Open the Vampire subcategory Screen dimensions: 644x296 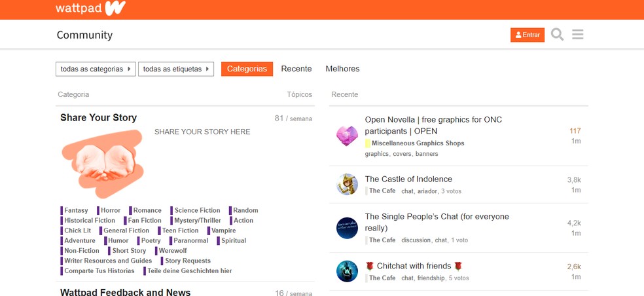[223, 231]
